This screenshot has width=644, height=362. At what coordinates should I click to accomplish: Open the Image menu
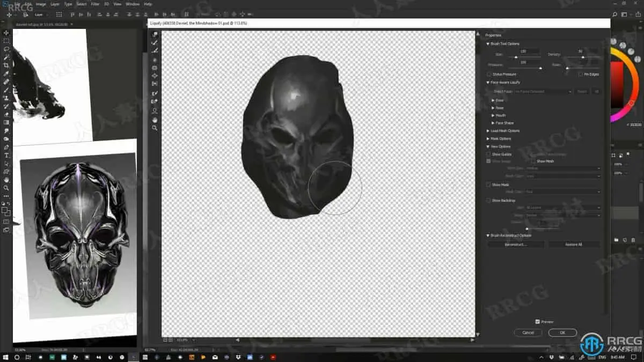coord(41,4)
